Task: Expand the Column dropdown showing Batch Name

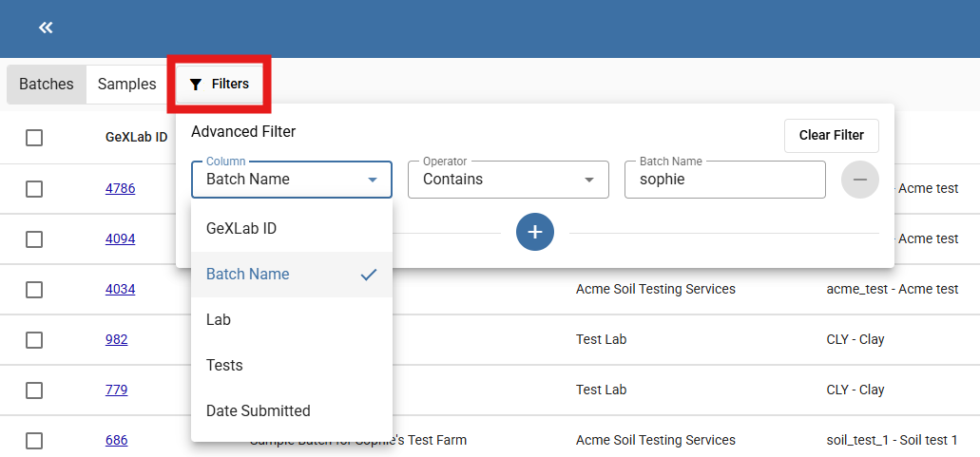Action: tap(291, 180)
